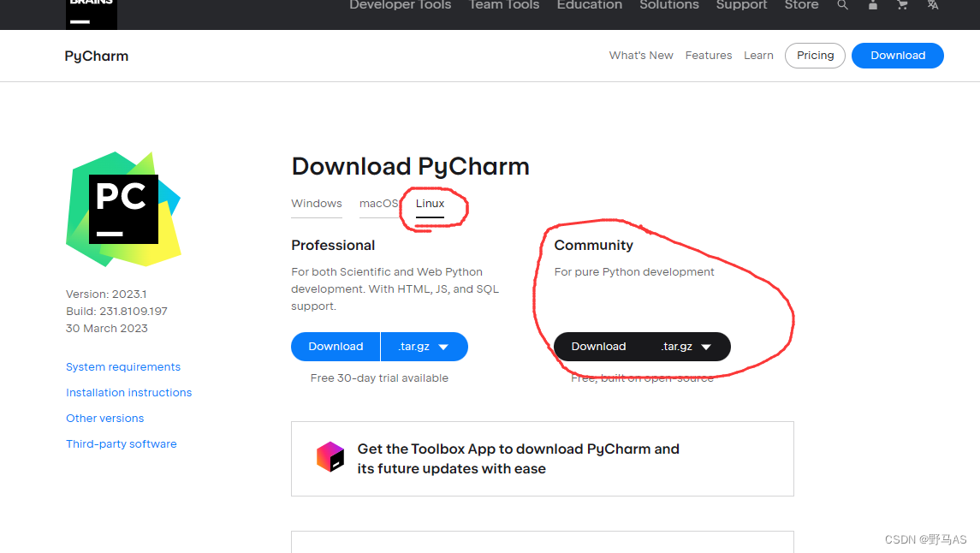This screenshot has height=553, width=980.
Task: Switch to the macOS tab
Action: point(379,203)
